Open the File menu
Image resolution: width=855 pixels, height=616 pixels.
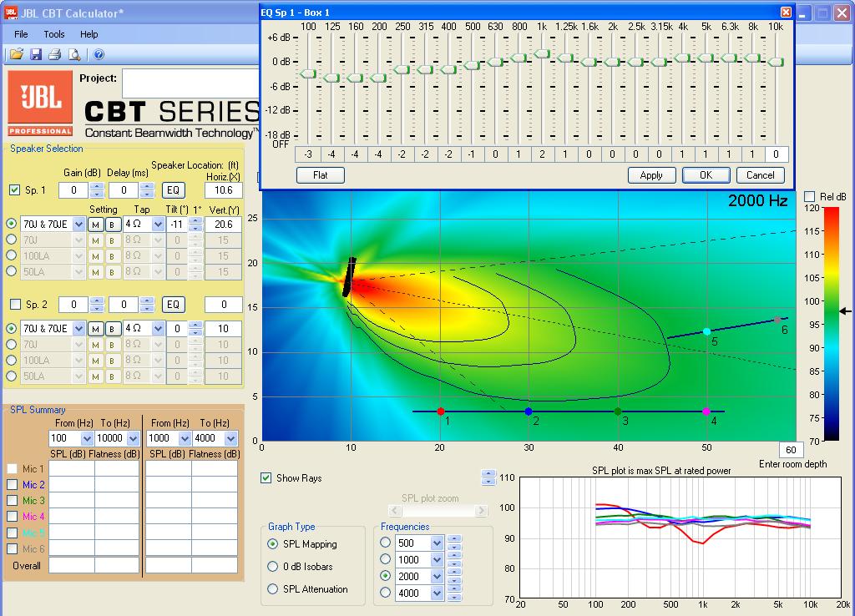pos(21,34)
